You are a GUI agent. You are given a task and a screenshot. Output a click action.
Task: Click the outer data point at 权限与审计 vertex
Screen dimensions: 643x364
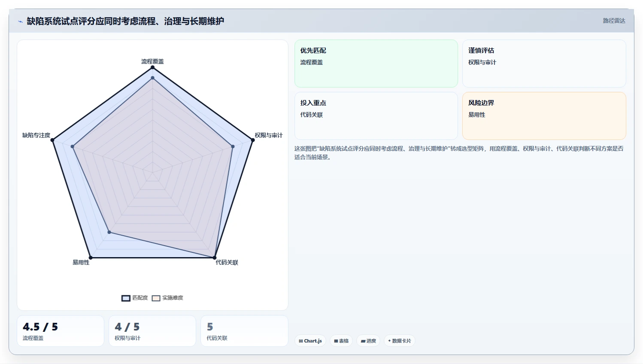coord(252,140)
